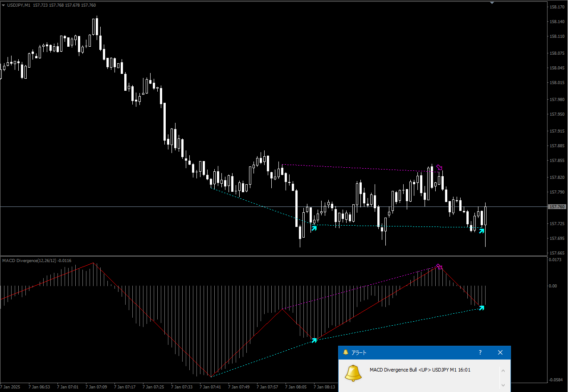The width and height of the screenshot is (568, 392).
Task: Click the large yellow bell inside the alert dialog
Action: point(353,373)
